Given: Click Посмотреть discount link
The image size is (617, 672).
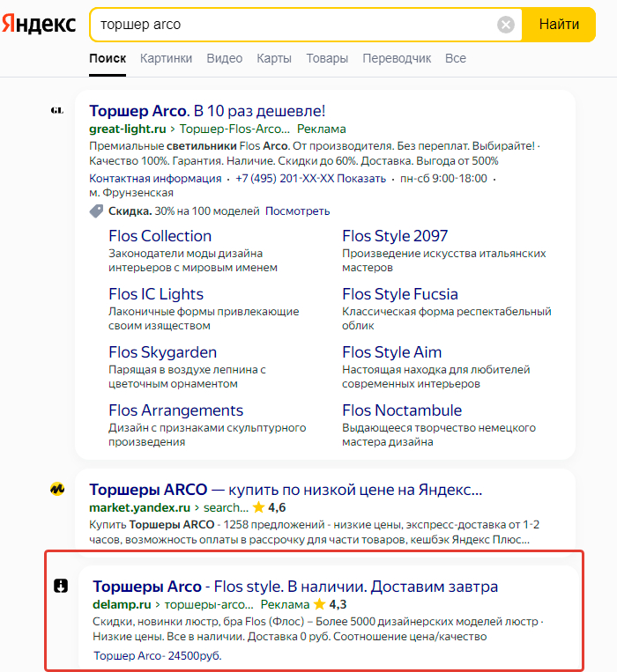Looking at the screenshot, I should click(x=298, y=211).
